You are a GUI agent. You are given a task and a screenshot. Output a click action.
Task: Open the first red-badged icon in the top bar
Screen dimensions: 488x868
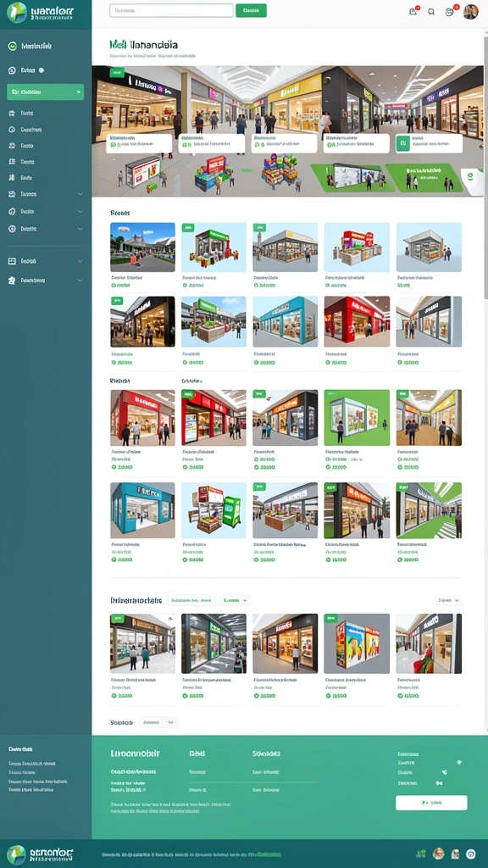(x=413, y=11)
